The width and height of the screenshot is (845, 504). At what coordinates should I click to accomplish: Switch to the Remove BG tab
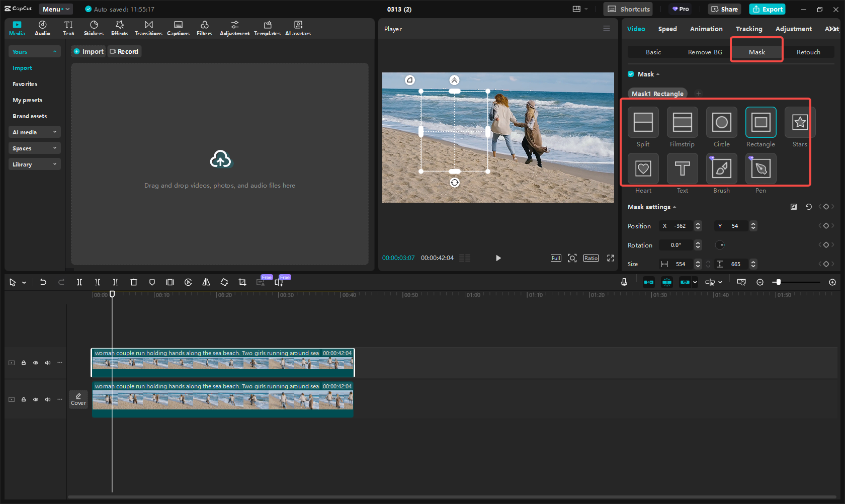coord(705,52)
